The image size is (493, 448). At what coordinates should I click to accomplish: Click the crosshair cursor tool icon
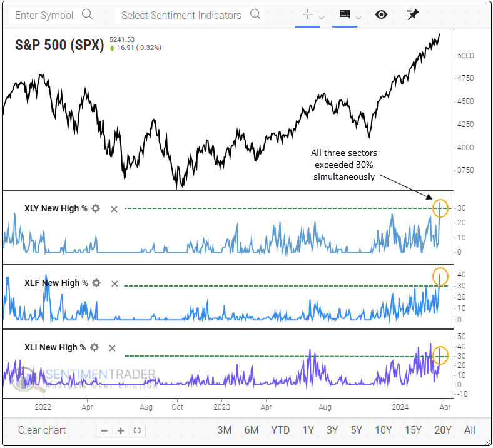[307, 14]
